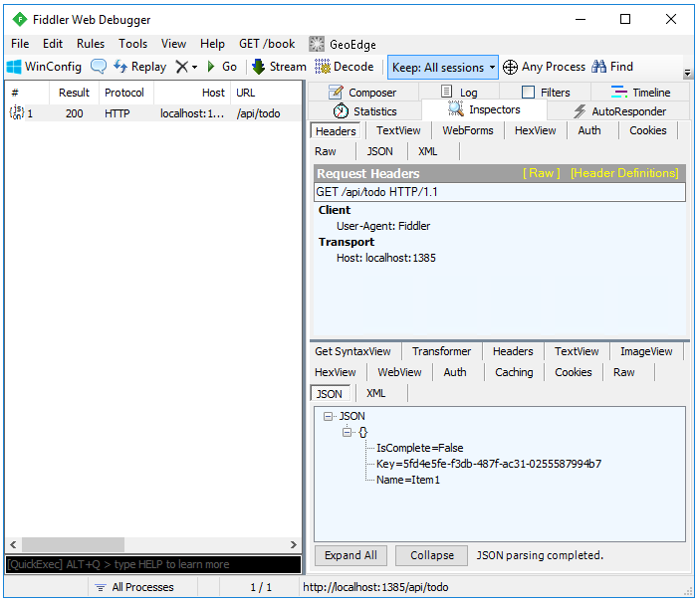This screenshot has width=700, height=603.
Task: Open the response Get SyntaxView tab
Action: [352, 351]
